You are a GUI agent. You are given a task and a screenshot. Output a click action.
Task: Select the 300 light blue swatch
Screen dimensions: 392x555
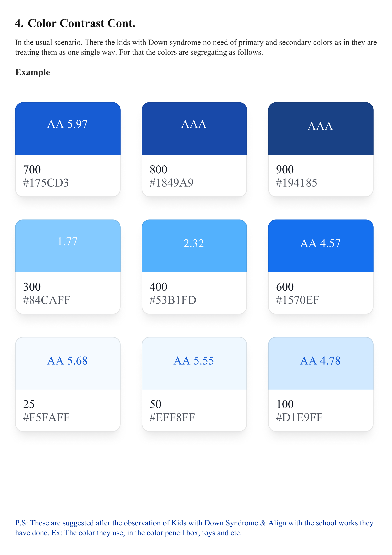pos(68,246)
